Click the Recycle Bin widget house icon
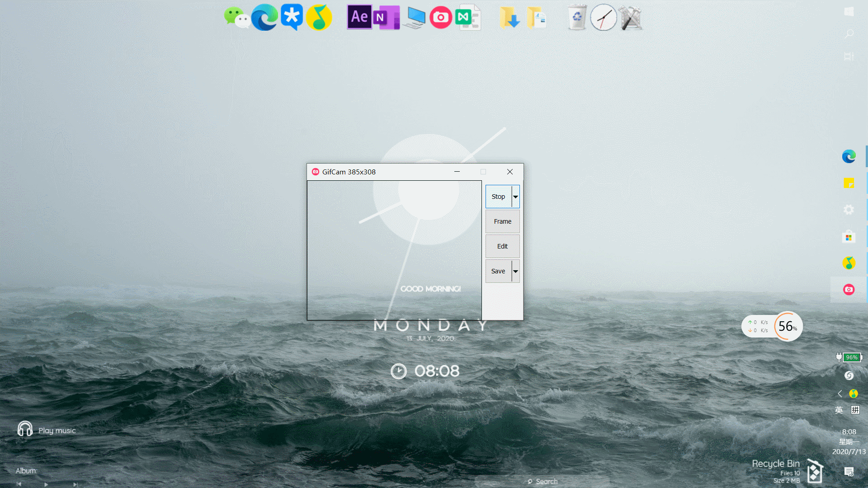The width and height of the screenshot is (868, 488). click(815, 471)
